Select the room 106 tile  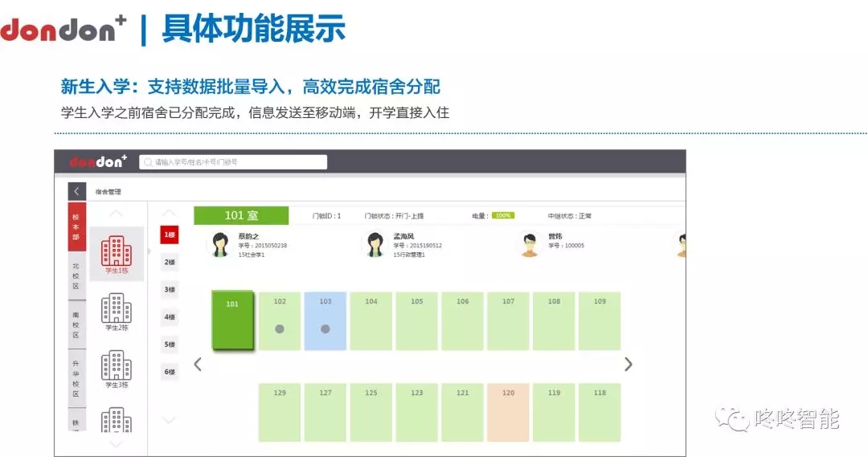pos(463,321)
